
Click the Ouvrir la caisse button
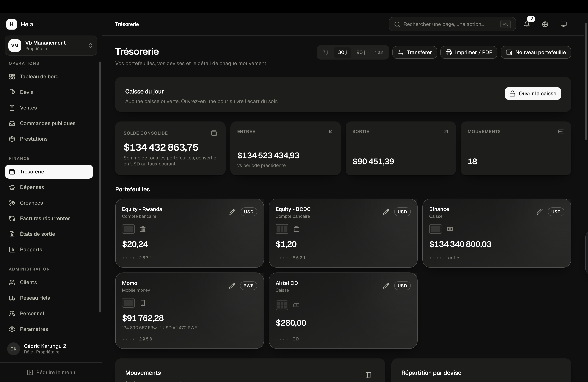[533, 94]
